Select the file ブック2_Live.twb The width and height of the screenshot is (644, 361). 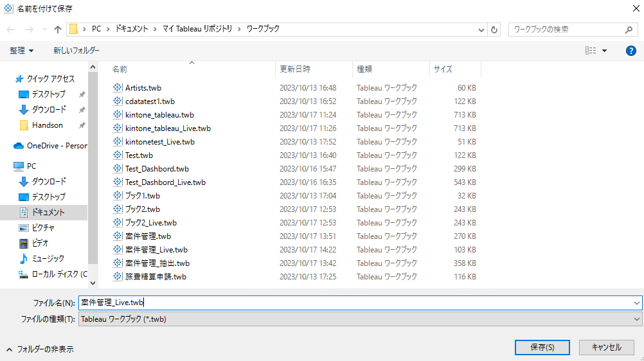pos(151,223)
